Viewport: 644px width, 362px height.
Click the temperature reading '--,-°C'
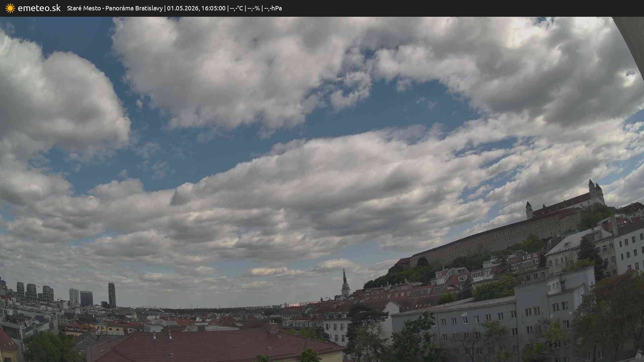[236, 8]
